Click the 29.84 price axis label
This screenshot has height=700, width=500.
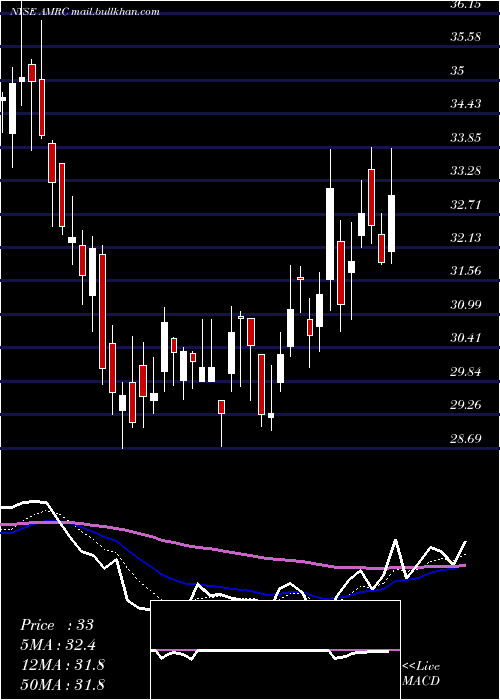[465, 372]
